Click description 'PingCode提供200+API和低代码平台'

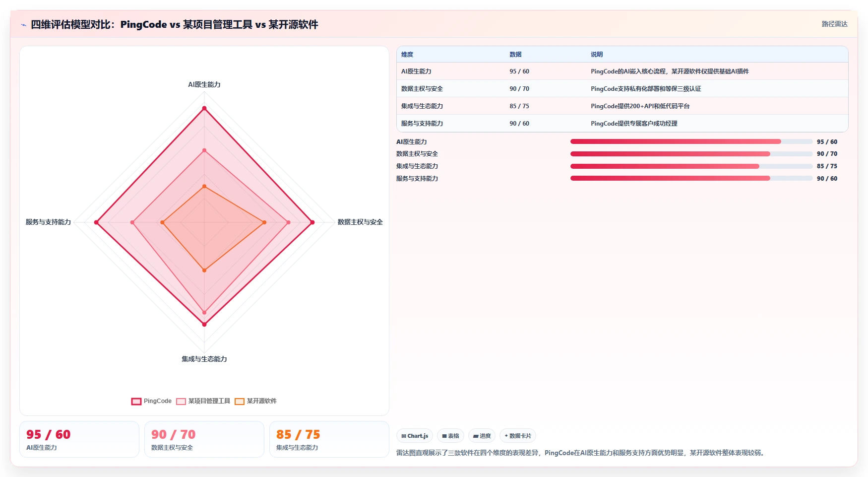(x=640, y=106)
